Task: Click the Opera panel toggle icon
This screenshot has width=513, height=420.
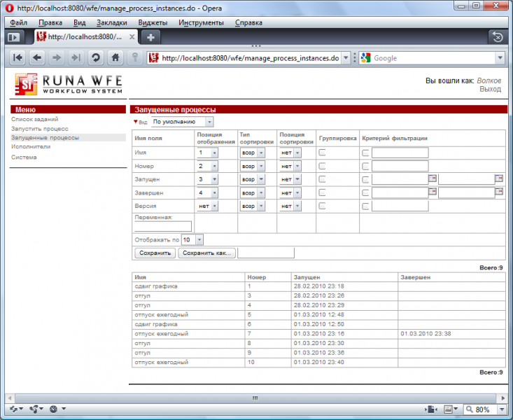Action: coord(14,37)
